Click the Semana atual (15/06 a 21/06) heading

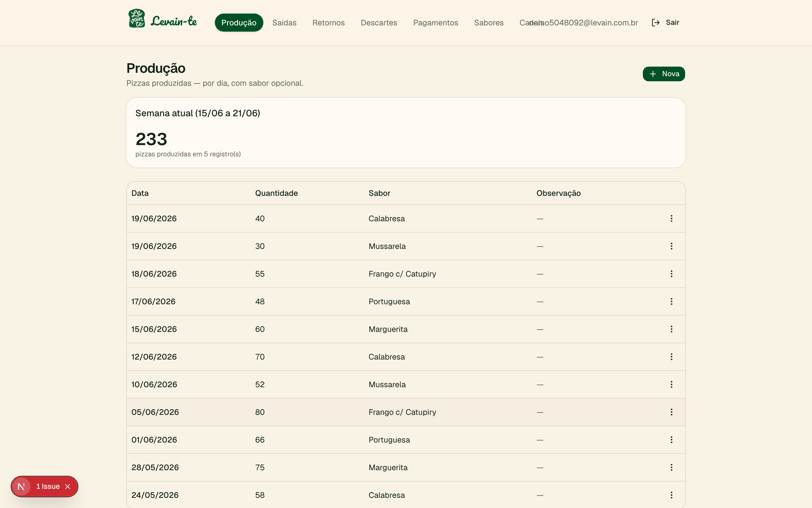coord(198,113)
